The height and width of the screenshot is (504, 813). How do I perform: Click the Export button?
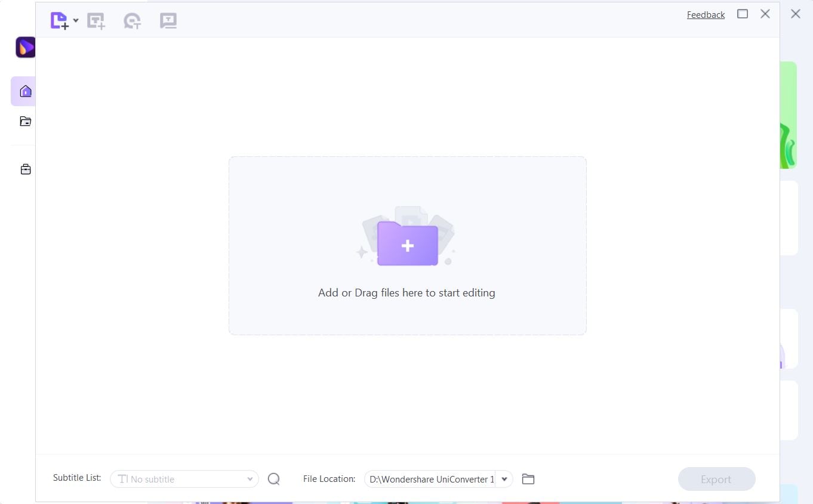(716, 479)
